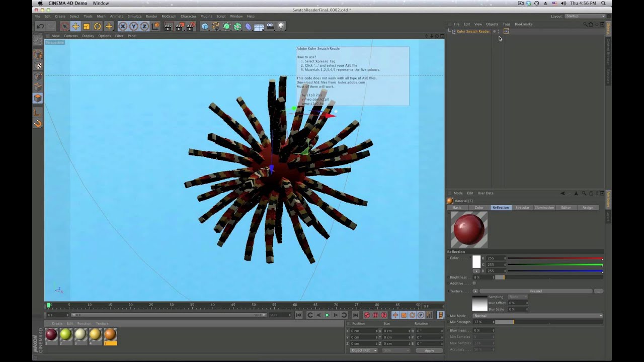Viewport: 644px width, 362px height.
Task: Click the Kuler Swatch Reader Xpresso tag
Action: click(506, 31)
